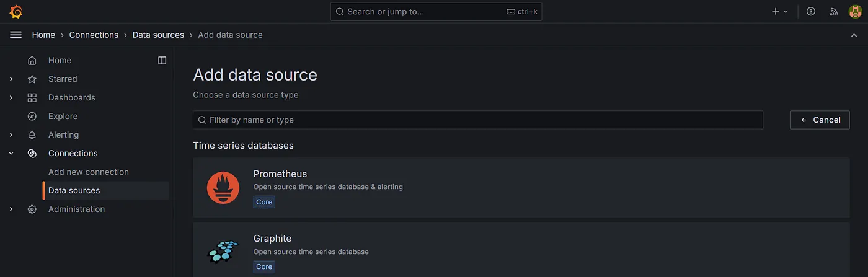Collapse the top toolbar chevron
Viewport: 868px width, 277px height.
coord(854,35)
